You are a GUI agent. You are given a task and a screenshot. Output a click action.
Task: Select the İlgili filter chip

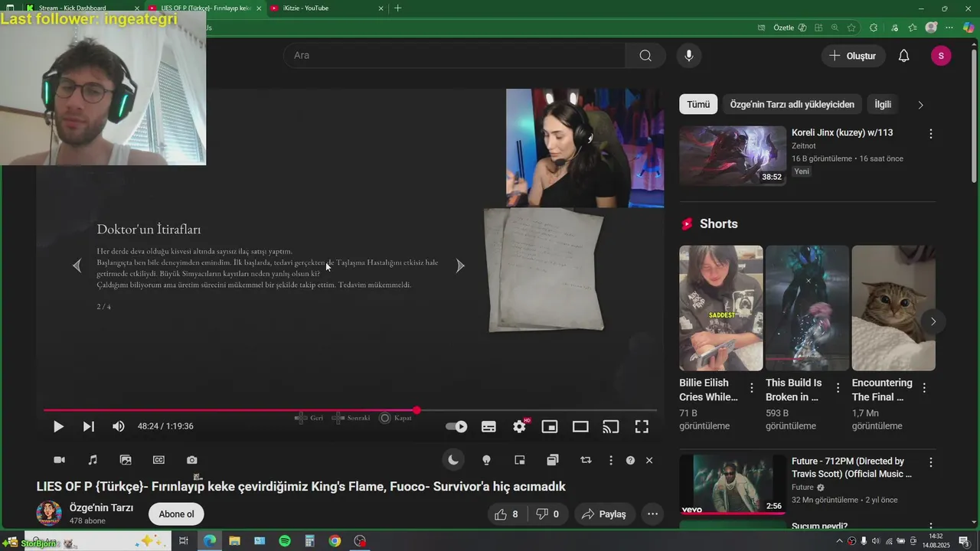pyautogui.click(x=883, y=104)
